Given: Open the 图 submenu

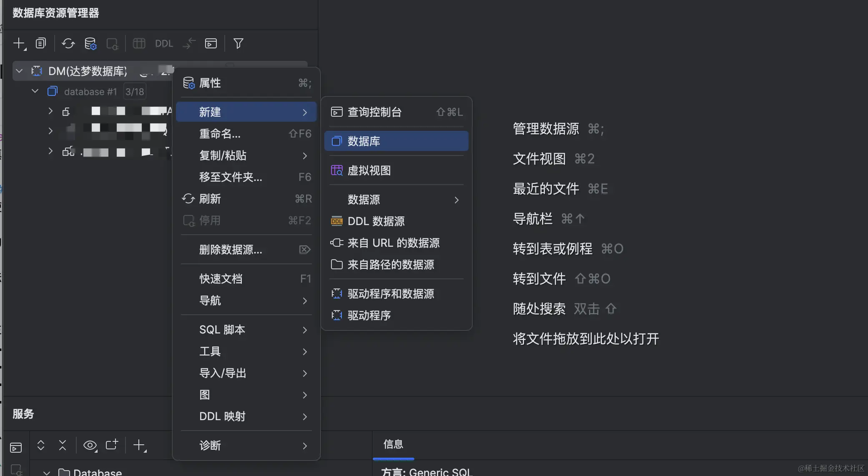Looking at the screenshot, I should click(x=246, y=395).
